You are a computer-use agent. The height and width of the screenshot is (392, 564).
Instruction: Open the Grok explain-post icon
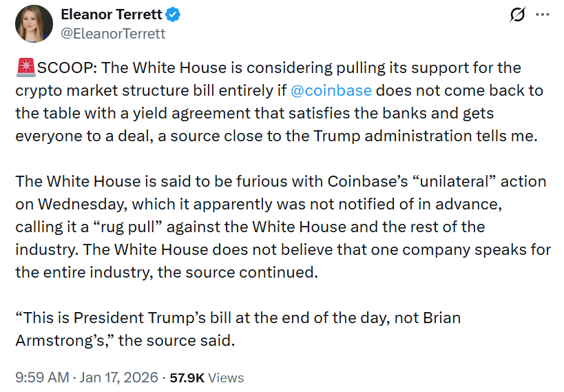[516, 14]
